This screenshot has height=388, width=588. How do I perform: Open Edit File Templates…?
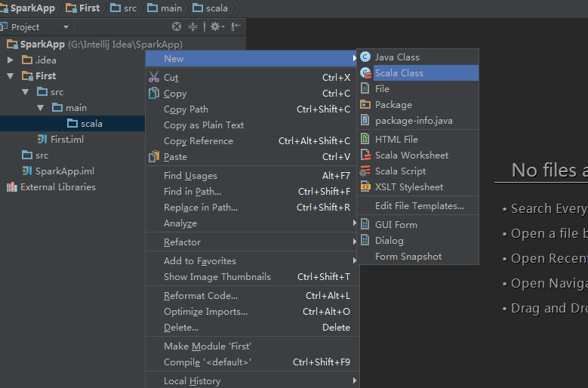pyautogui.click(x=418, y=205)
